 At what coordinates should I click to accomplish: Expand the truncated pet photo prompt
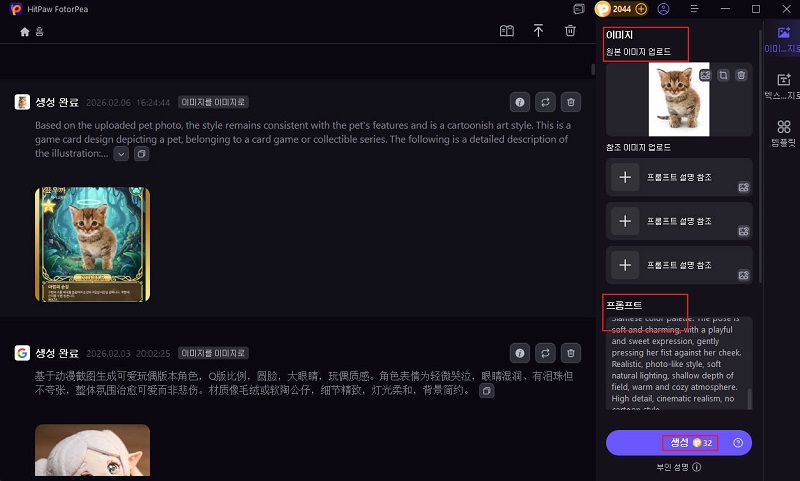(x=121, y=154)
